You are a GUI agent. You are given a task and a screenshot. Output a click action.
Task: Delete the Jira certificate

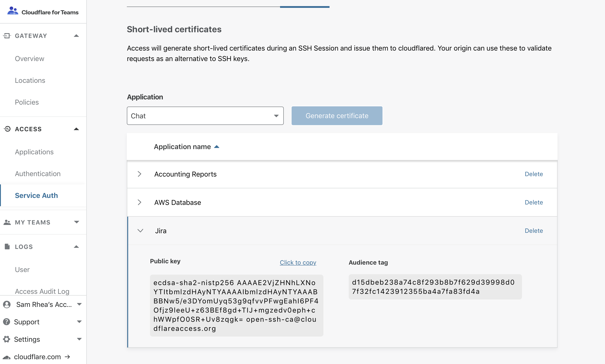point(534,231)
